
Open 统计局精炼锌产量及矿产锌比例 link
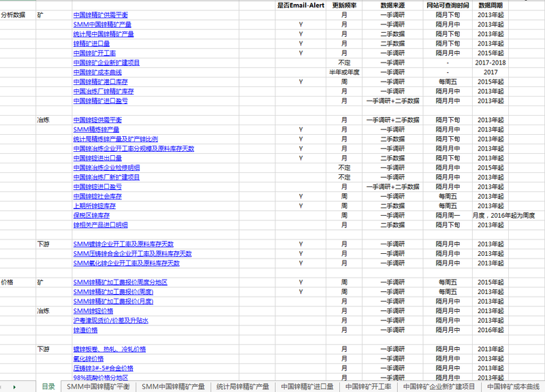coord(116,140)
